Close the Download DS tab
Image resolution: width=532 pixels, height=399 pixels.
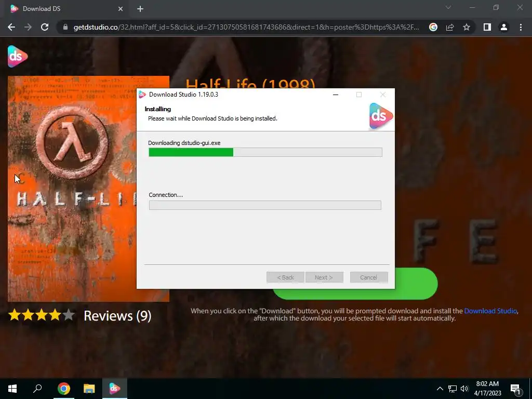tap(121, 9)
